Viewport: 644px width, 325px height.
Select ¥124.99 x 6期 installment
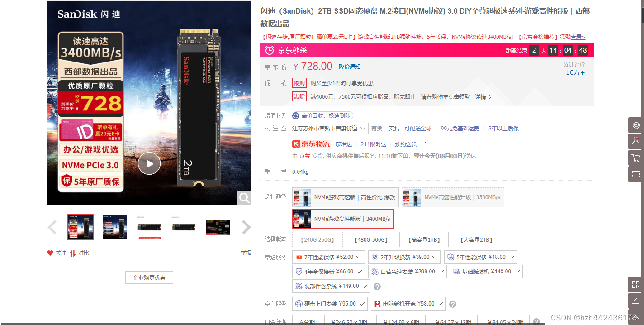(401, 320)
